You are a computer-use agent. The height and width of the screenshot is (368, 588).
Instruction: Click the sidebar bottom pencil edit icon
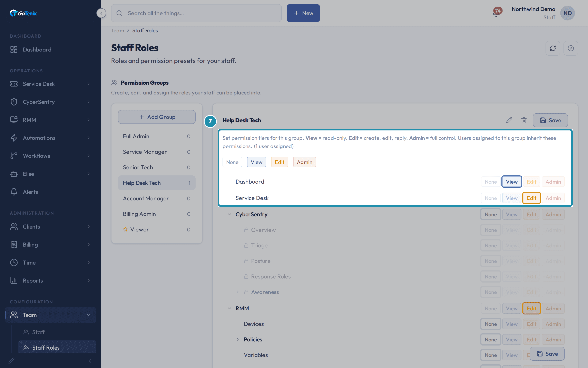pos(11,360)
